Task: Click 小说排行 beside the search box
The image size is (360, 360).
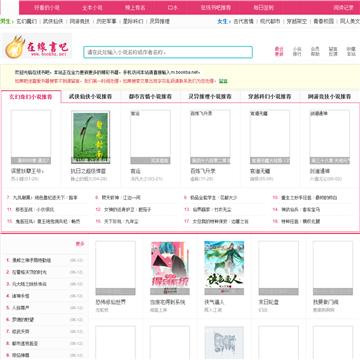Action: point(297,51)
